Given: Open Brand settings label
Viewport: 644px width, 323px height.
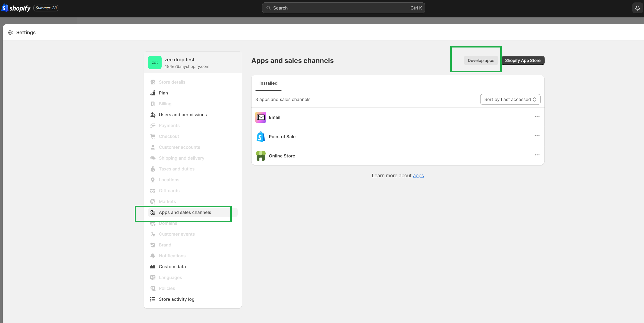Looking at the screenshot, I should pos(165,245).
